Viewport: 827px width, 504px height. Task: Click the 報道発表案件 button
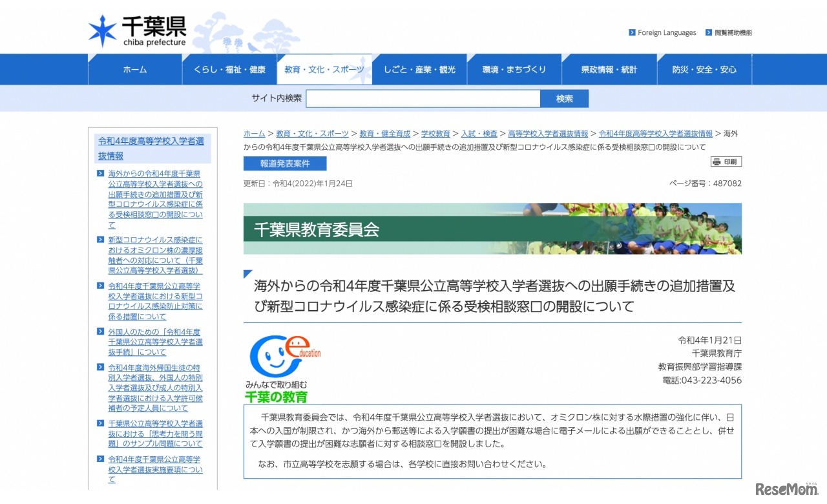click(284, 163)
